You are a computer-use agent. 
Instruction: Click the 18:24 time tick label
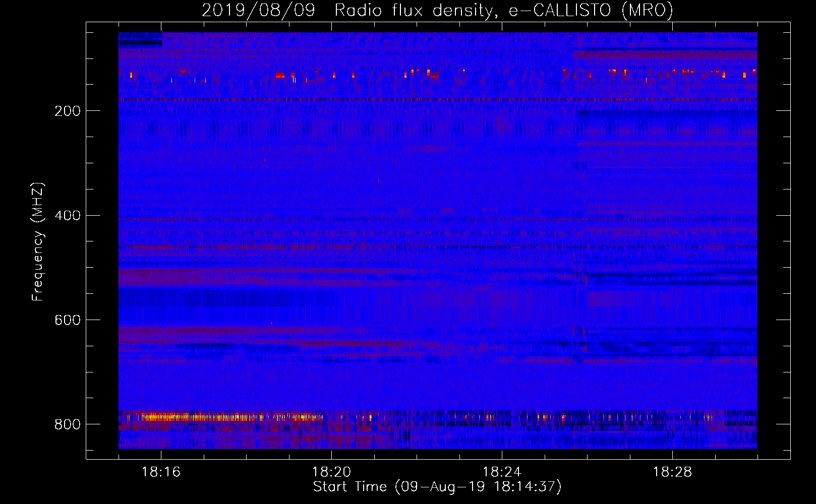pos(502,472)
